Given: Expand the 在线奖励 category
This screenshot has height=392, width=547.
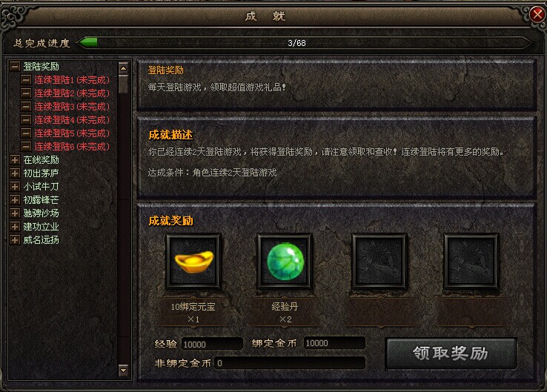Looking at the screenshot, I should (x=15, y=160).
